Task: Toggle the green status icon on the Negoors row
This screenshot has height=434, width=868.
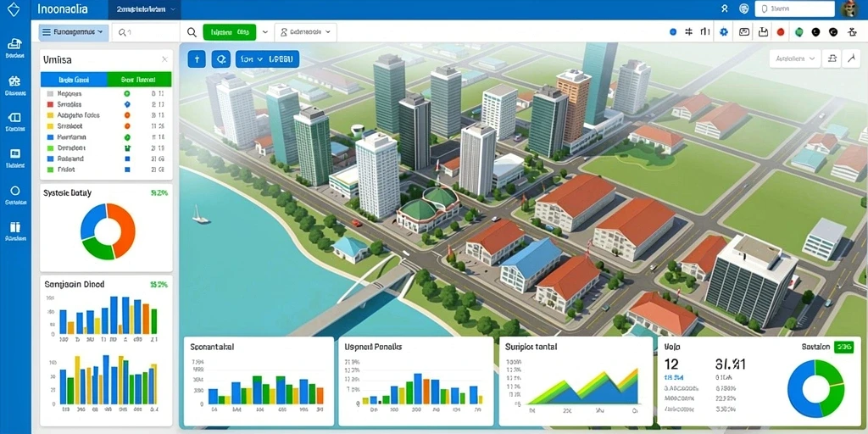Action: [127, 94]
